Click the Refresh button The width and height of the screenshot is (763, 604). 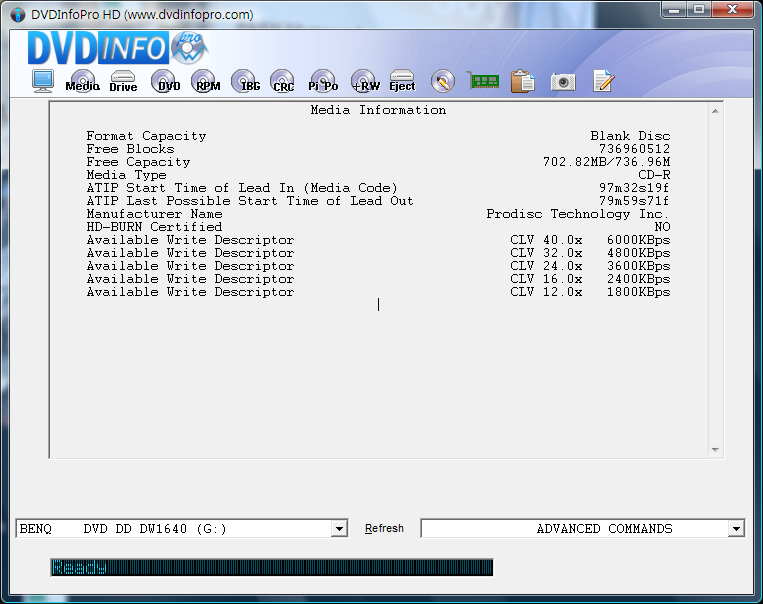click(x=384, y=529)
